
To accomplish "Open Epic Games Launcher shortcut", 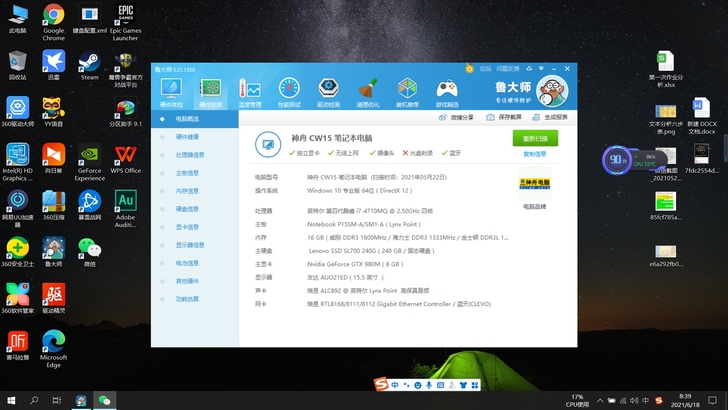I will pyautogui.click(x=125, y=22).
